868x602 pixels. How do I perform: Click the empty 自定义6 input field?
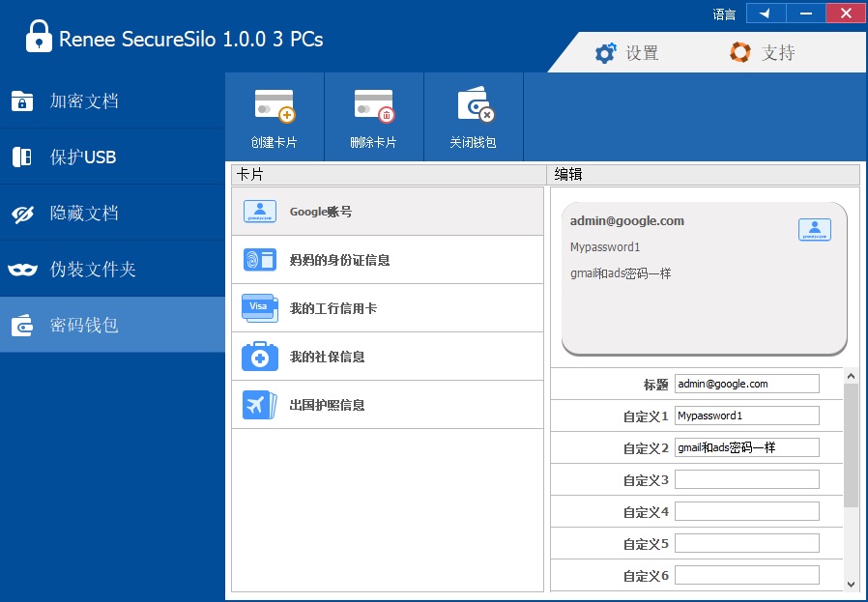click(747, 575)
